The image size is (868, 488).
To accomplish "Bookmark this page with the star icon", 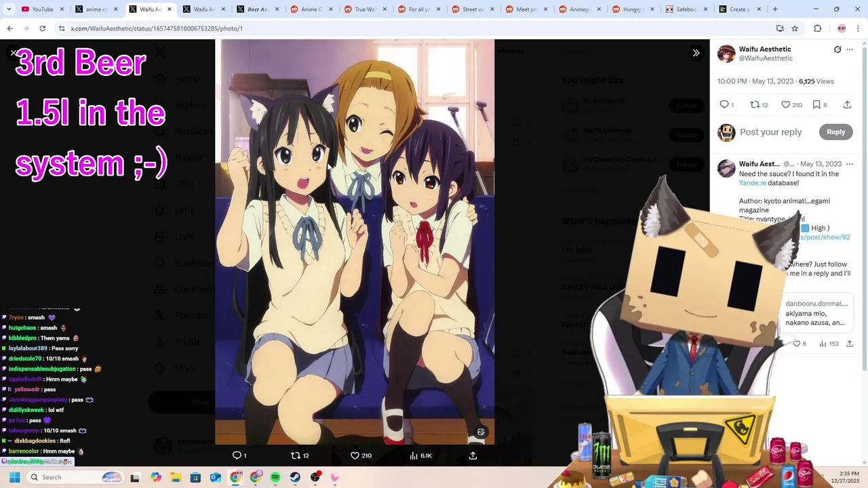I will (x=795, y=28).
